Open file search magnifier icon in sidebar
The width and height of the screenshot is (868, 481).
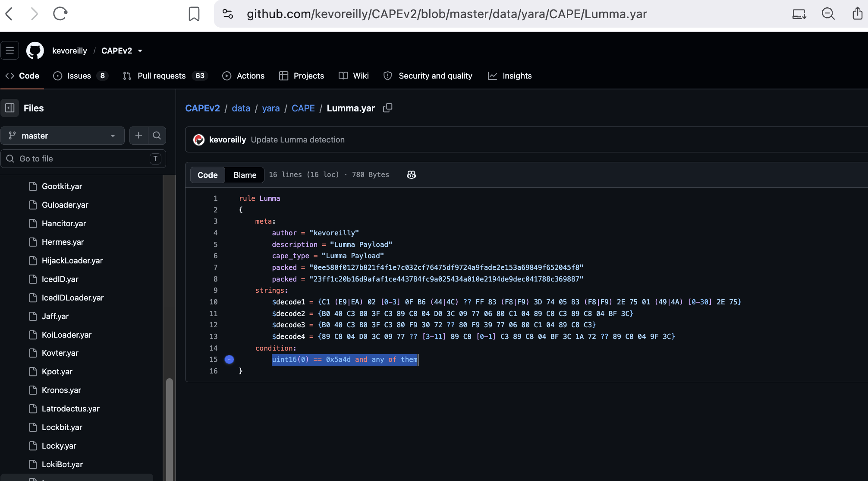pyautogui.click(x=157, y=136)
